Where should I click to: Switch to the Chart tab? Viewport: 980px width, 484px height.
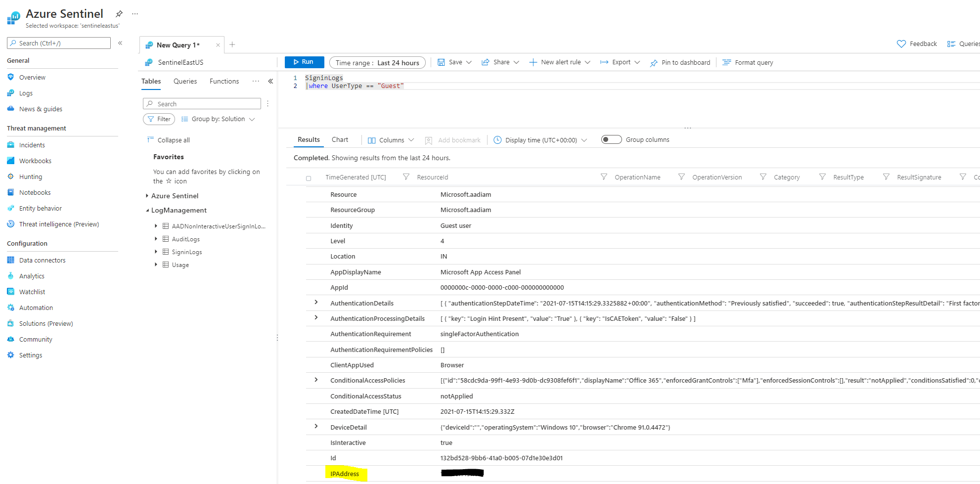click(340, 139)
